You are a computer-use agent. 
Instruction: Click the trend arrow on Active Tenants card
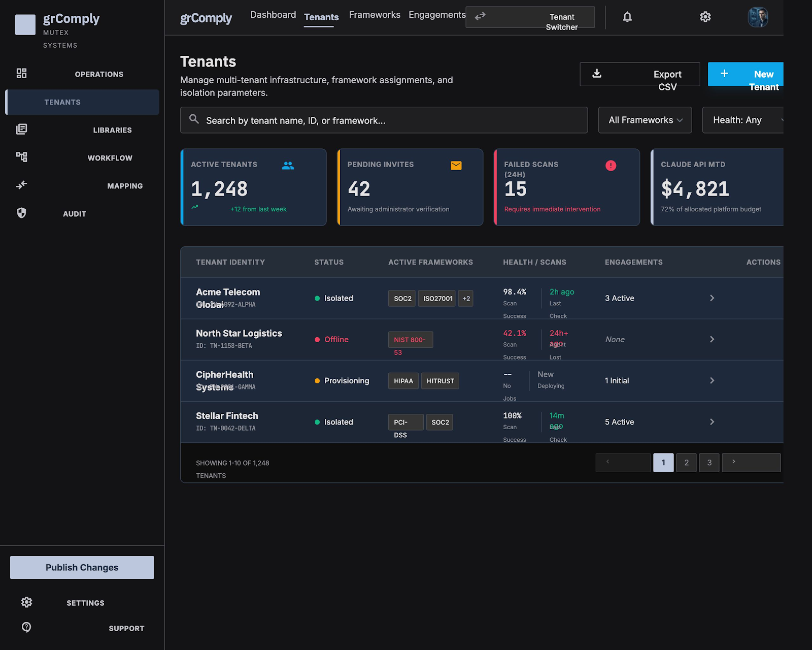(x=195, y=207)
